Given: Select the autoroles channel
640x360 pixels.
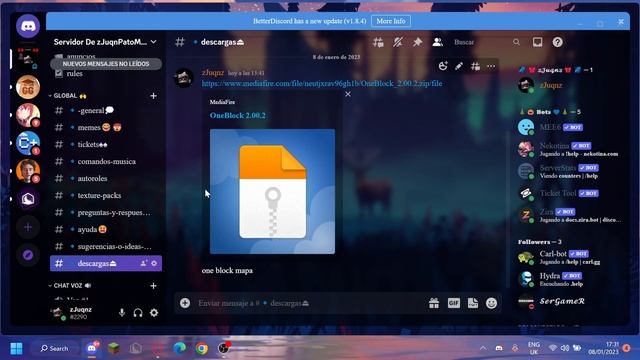Looking at the screenshot, I should [106, 178].
